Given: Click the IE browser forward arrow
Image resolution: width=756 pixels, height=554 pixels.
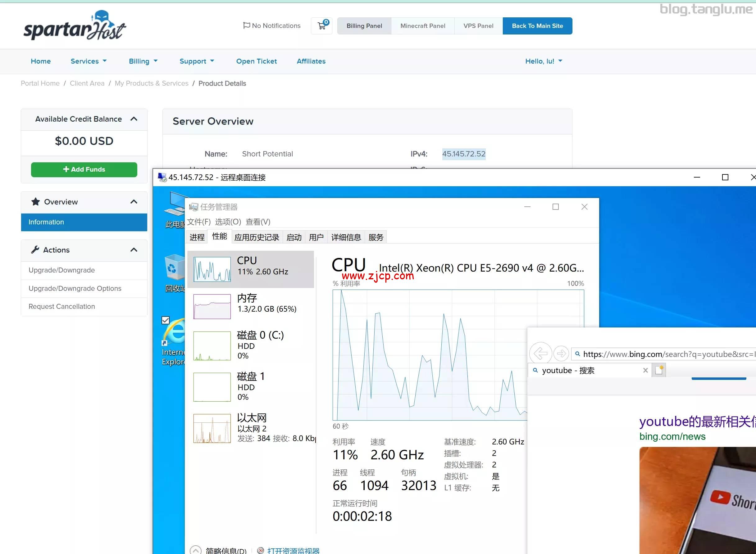Looking at the screenshot, I should 561,353.
